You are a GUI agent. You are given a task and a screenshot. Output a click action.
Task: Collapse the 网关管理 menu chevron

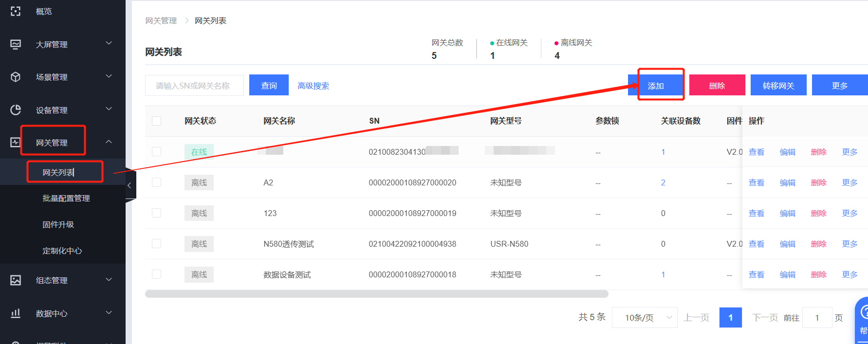(109, 142)
